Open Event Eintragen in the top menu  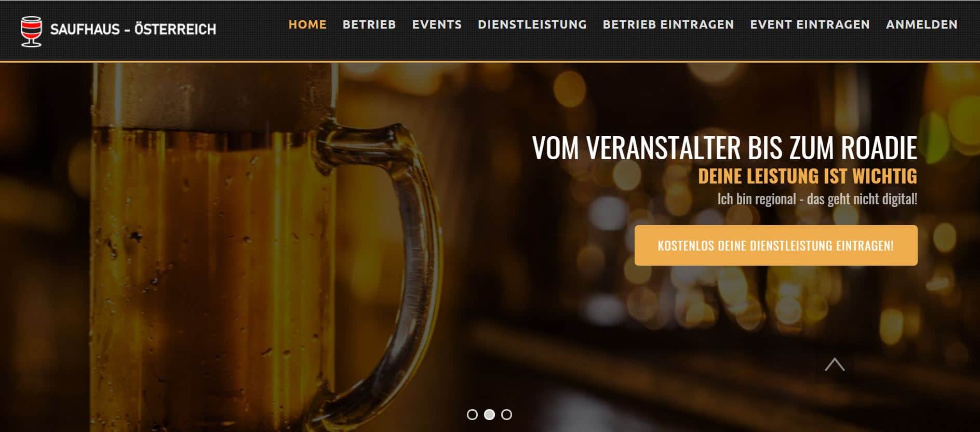click(810, 24)
